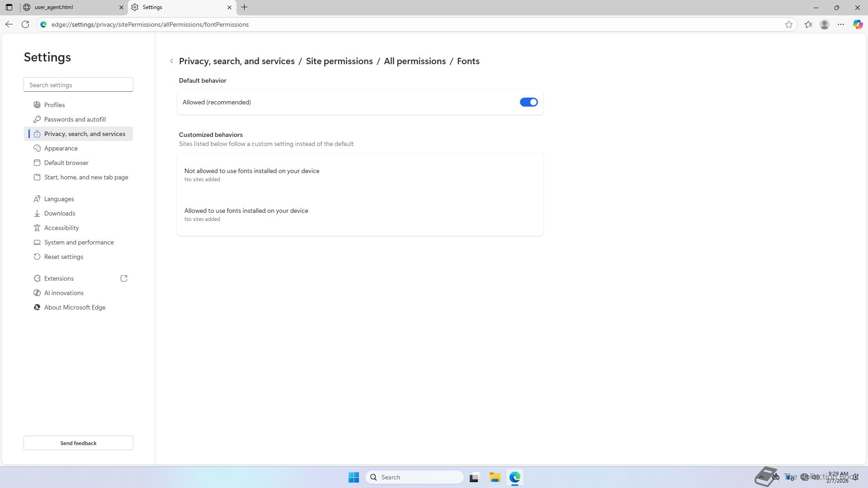868x488 pixels.
Task: Switch to user_agent.html tab
Action: pyautogui.click(x=72, y=7)
